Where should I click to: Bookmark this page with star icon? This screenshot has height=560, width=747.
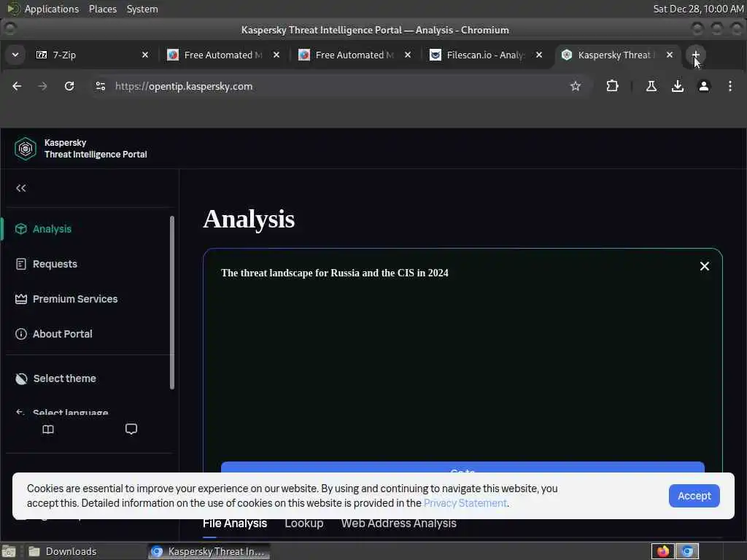tap(576, 86)
